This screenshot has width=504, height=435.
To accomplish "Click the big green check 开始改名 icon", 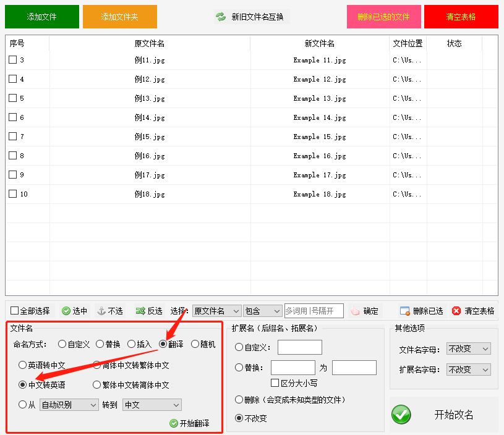I will 401,415.
